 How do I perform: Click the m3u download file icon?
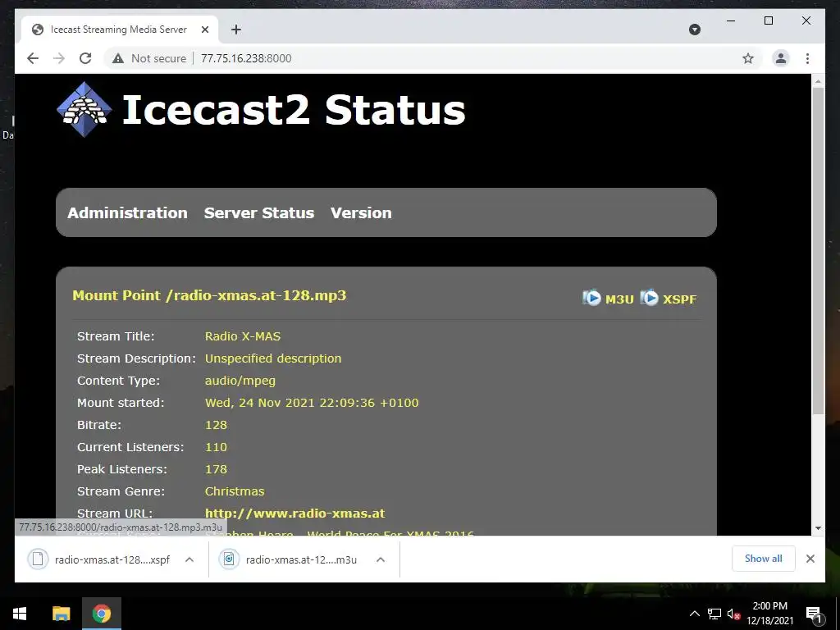(229, 559)
